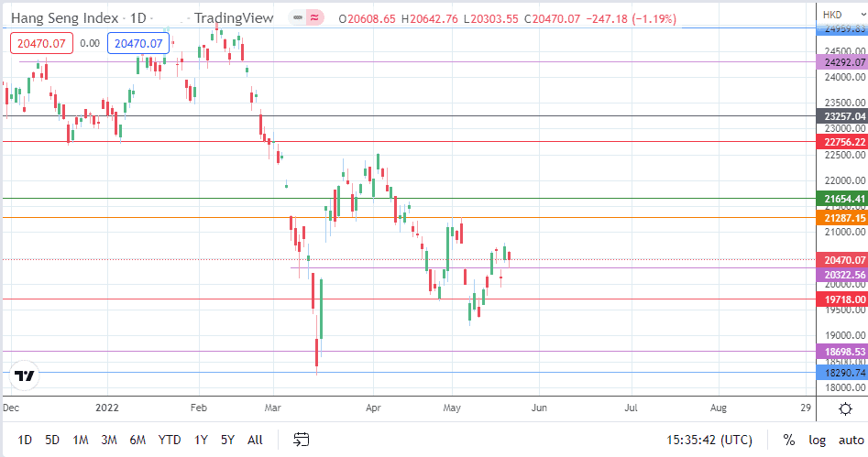The width and height of the screenshot is (868, 457).
Task: Click the 24292.07 purple price label
Action: 842,62
